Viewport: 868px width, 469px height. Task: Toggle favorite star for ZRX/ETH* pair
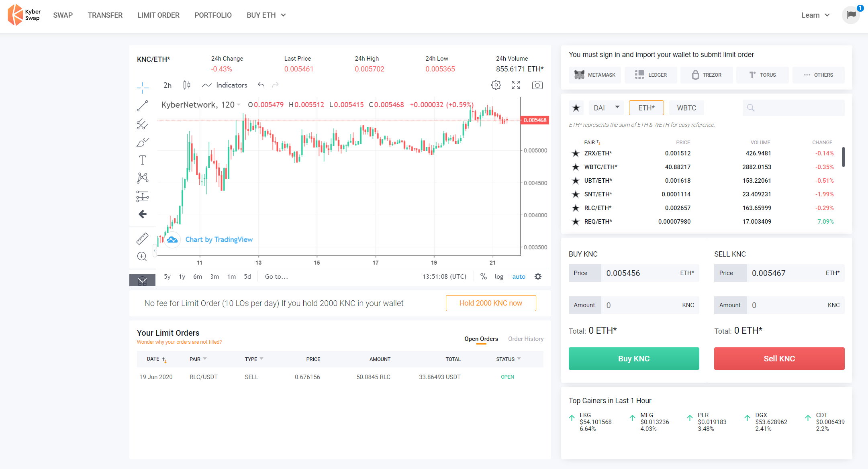point(576,153)
